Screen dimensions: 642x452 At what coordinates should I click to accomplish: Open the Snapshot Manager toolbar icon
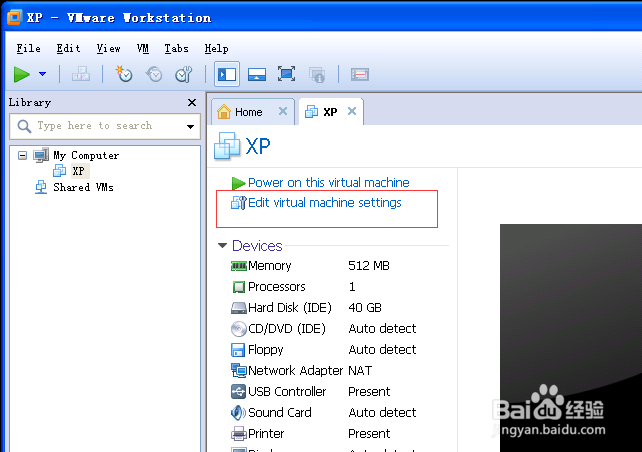(183, 74)
